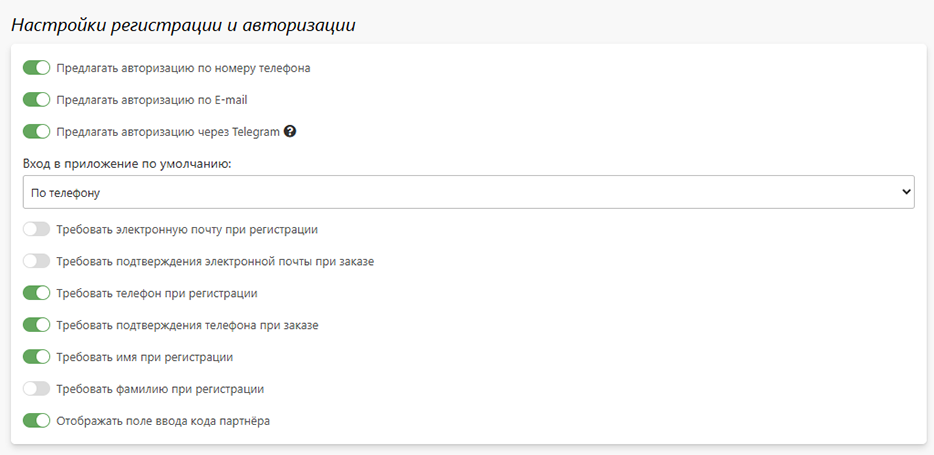Click the label text 'Отображать поле ввода кода партнёра'

click(163, 421)
